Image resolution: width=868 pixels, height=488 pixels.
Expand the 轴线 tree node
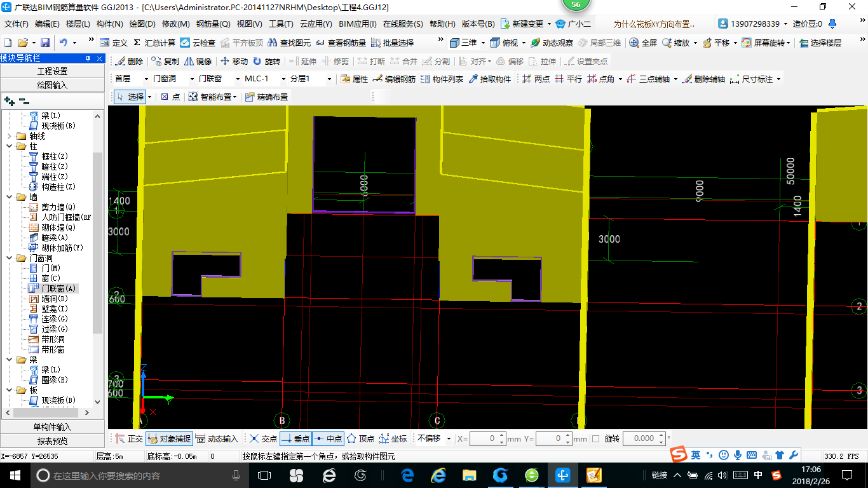(9, 136)
